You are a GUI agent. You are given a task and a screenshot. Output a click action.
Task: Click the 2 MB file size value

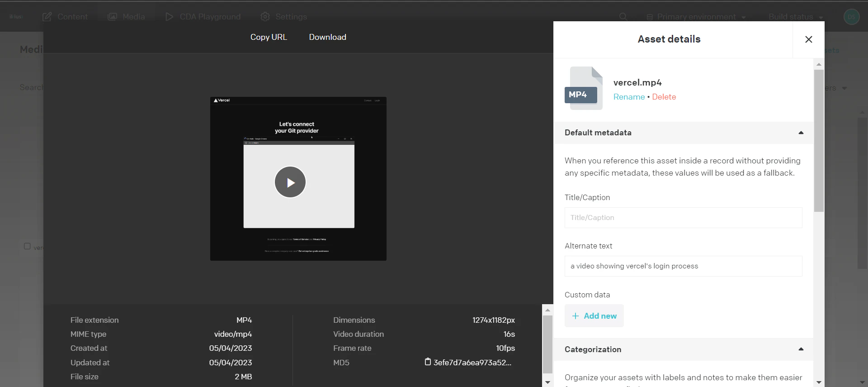click(x=243, y=377)
